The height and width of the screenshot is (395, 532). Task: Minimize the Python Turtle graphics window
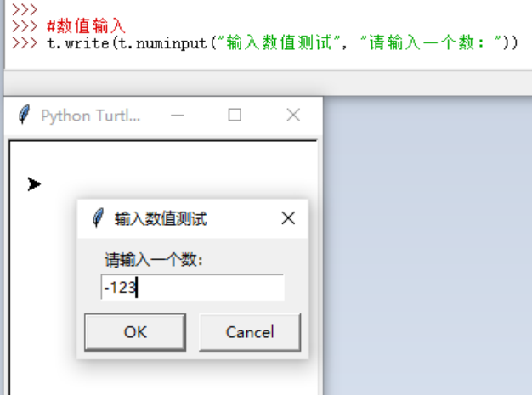coord(177,116)
